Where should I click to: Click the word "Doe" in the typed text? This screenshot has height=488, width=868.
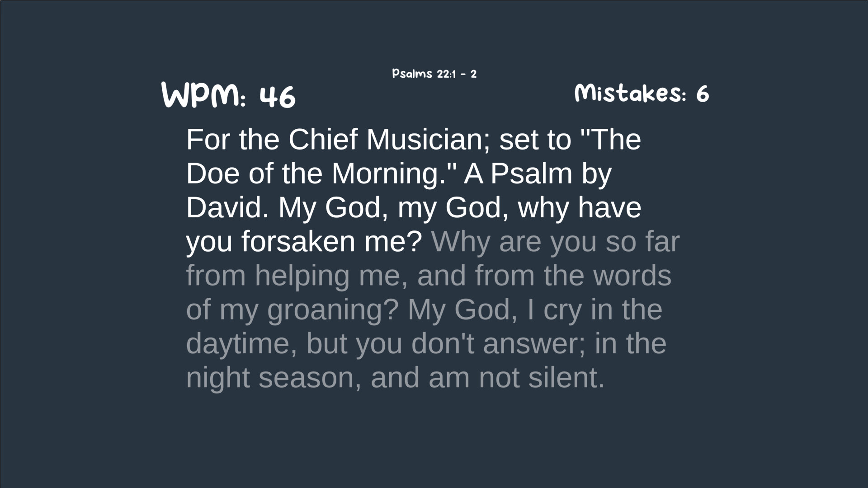212,174
